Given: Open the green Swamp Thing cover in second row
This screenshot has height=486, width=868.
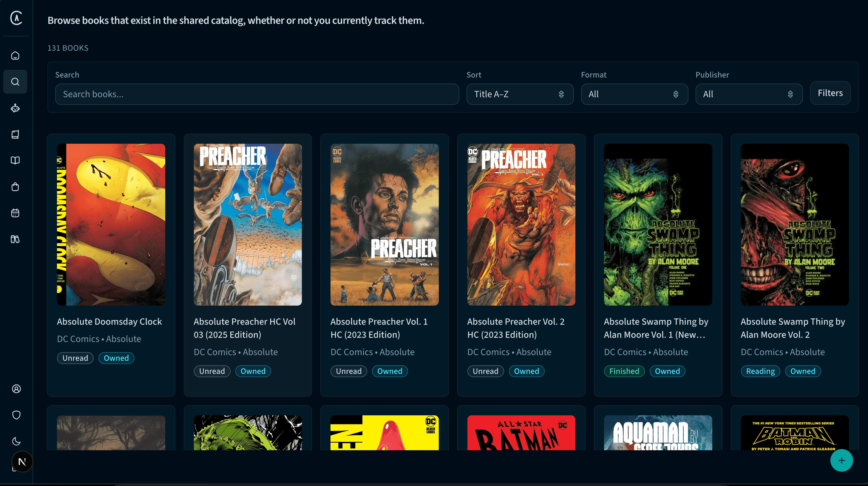Looking at the screenshot, I should 248,433.
